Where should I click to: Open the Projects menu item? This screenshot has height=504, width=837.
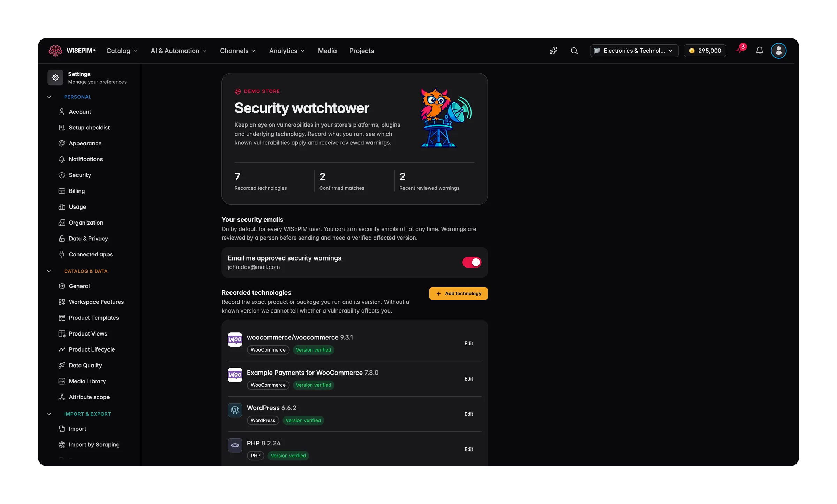pyautogui.click(x=362, y=51)
